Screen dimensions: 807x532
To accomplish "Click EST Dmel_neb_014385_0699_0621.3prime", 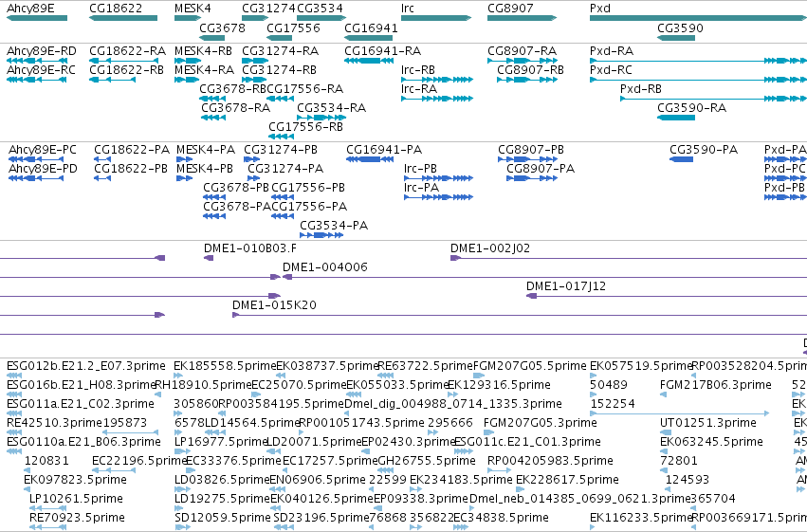I will click(579, 499).
